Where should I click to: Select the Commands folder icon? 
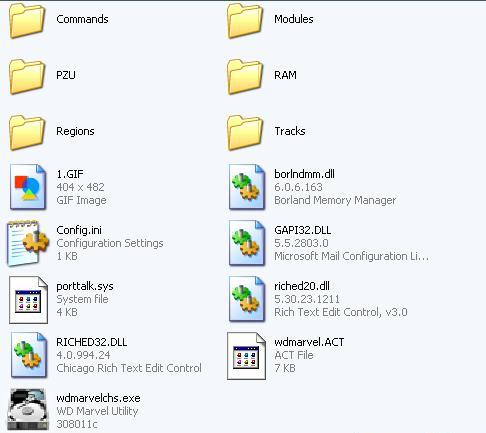pyautogui.click(x=27, y=21)
